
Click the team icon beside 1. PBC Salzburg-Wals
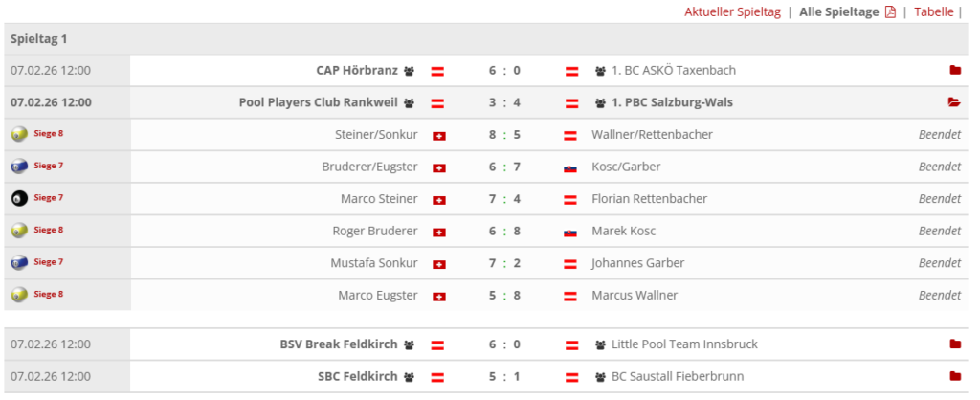coord(601,102)
